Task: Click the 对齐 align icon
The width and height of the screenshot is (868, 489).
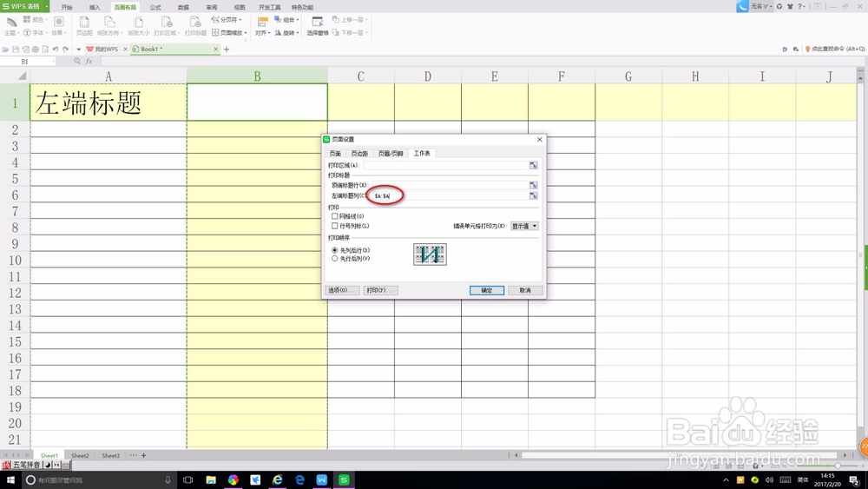Action: [262, 22]
